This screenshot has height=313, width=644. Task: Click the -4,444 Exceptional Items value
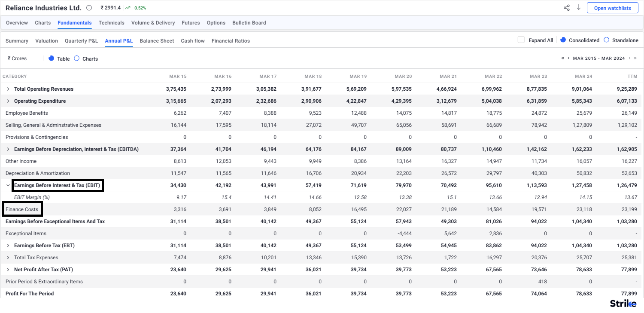click(404, 233)
